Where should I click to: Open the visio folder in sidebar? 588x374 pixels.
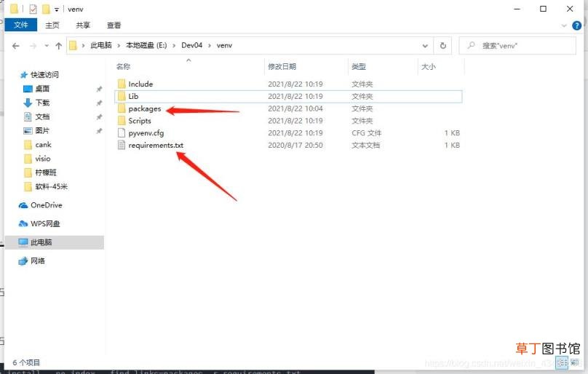43,159
